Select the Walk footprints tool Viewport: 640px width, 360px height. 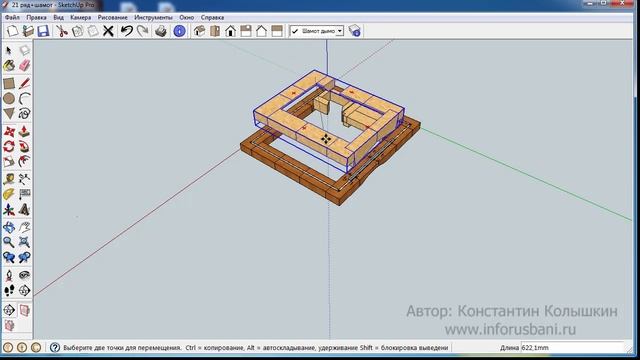click(x=9, y=291)
